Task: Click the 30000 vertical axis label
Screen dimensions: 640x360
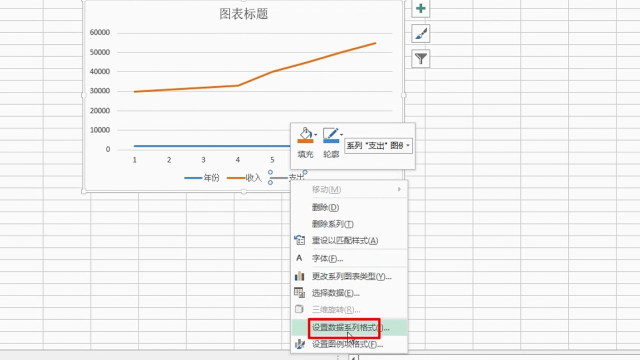Action: pyautogui.click(x=100, y=91)
